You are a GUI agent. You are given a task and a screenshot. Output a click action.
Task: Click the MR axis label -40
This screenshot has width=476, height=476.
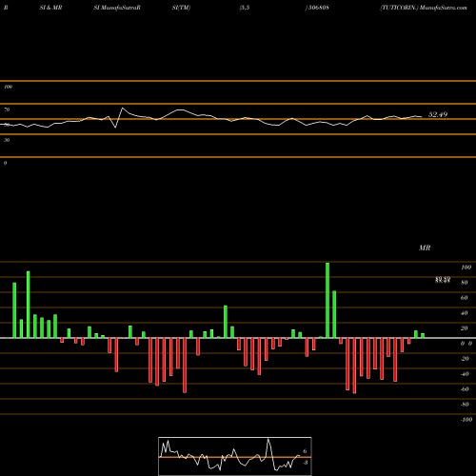(x=465, y=374)
